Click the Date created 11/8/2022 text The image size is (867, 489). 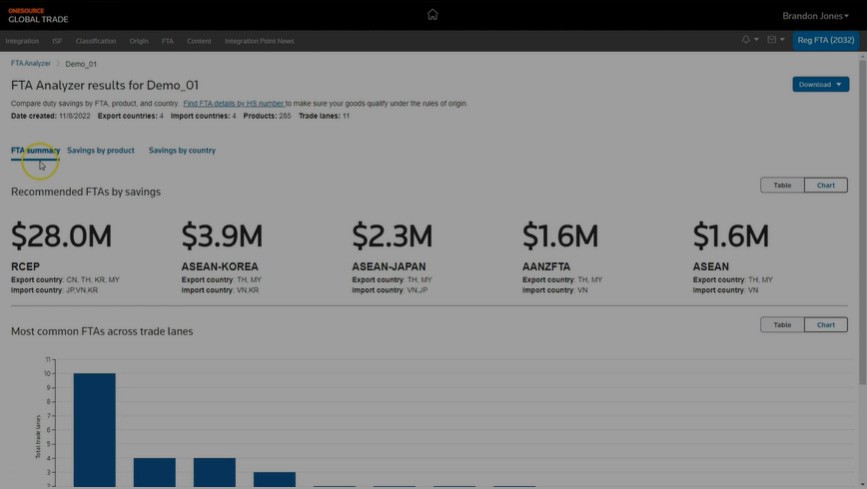tap(50, 116)
